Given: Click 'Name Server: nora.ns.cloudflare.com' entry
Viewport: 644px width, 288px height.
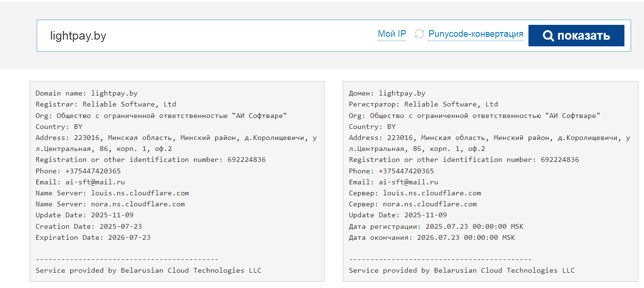Looking at the screenshot, I should 110,204.
